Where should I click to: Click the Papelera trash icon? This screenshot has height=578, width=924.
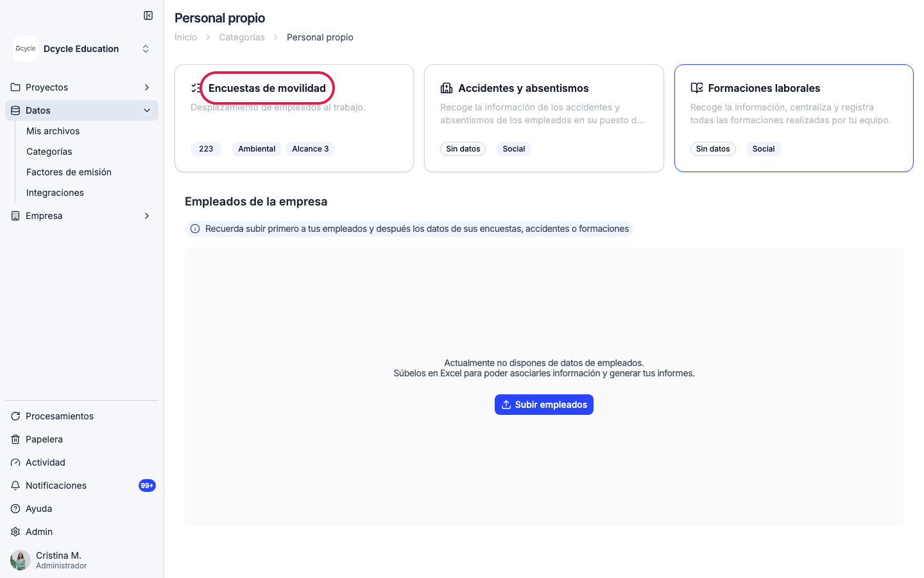coord(15,439)
